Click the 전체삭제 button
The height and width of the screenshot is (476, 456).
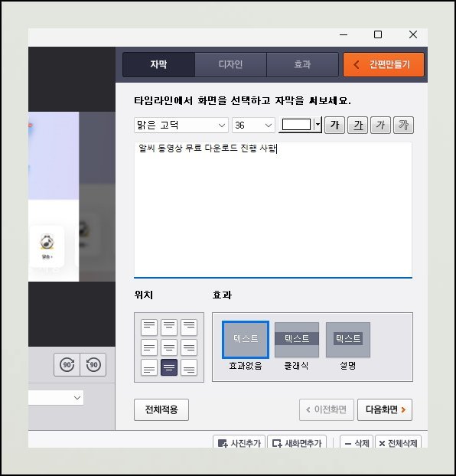tap(399, 442)
